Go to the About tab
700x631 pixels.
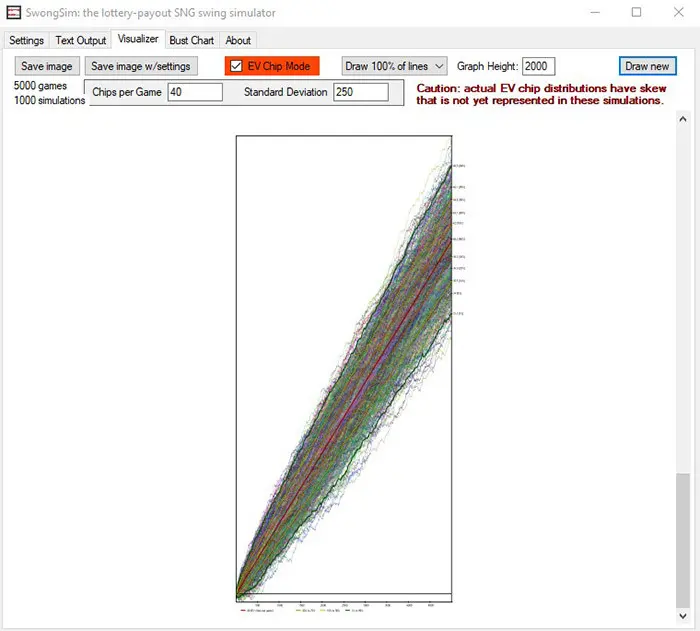click(x=238, y=41)
